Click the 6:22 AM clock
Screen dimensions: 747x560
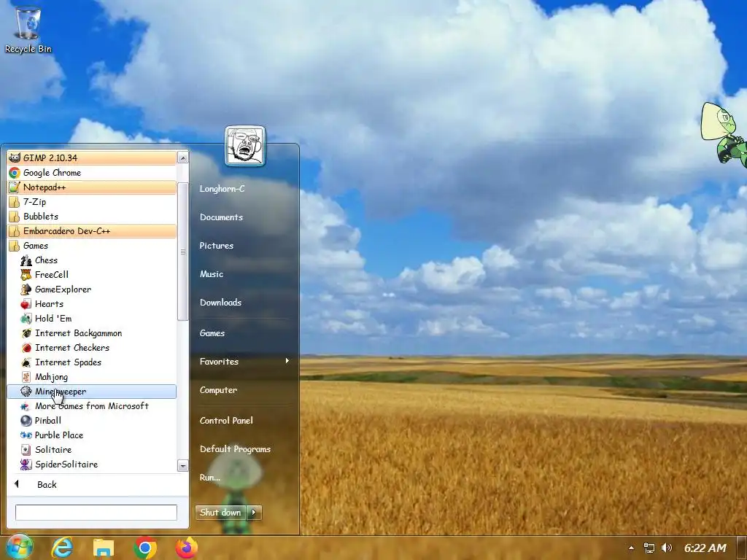tap(705, 548)
